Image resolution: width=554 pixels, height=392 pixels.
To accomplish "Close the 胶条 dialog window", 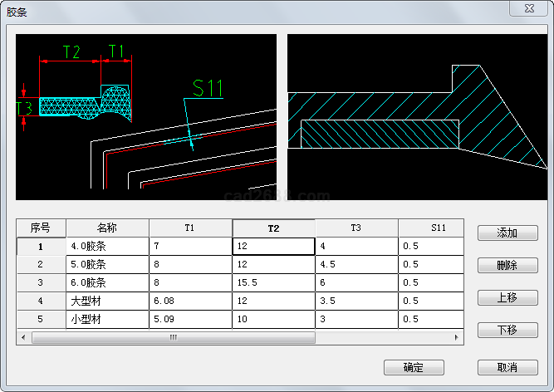I will [529, 8].
